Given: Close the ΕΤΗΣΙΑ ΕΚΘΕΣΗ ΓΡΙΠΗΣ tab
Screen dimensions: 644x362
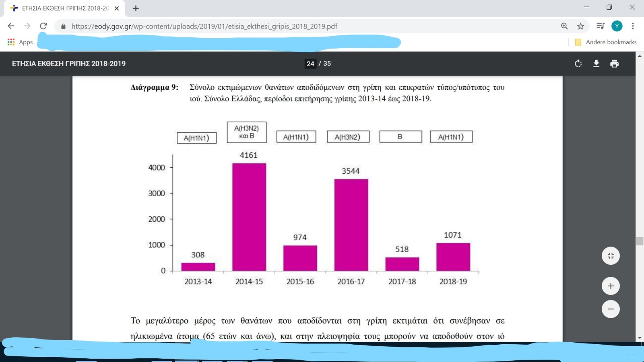Looking at the screenshot, I should tap(117, 8).
